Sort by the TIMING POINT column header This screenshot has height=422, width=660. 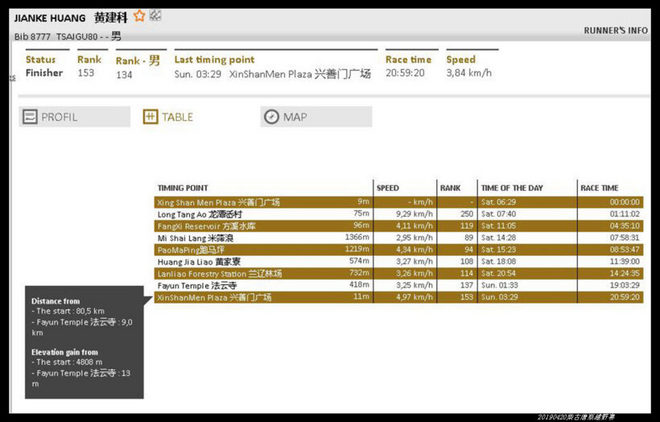[x=183, y=187]
